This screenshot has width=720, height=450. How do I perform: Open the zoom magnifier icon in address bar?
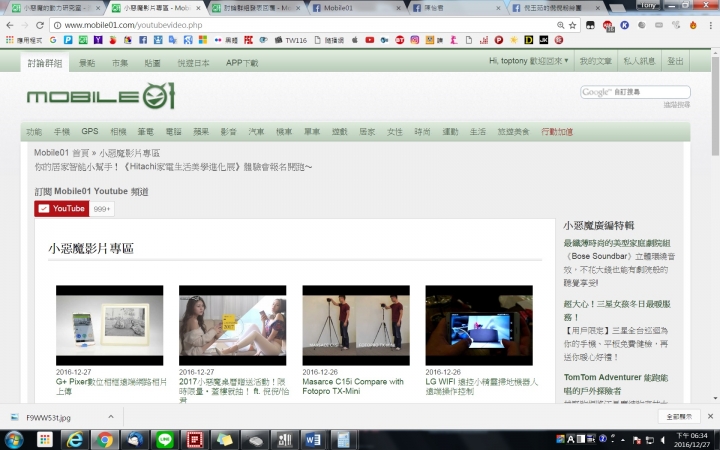561,25
